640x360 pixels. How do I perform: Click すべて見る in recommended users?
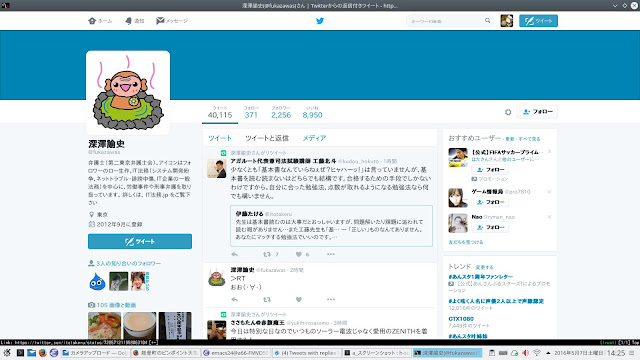529,139
